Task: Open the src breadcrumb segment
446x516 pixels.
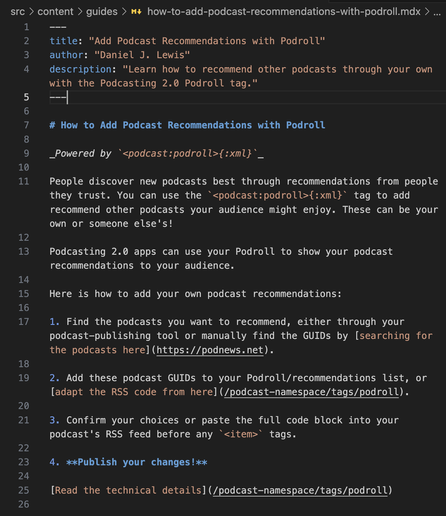Action: (x=18, y=12)
